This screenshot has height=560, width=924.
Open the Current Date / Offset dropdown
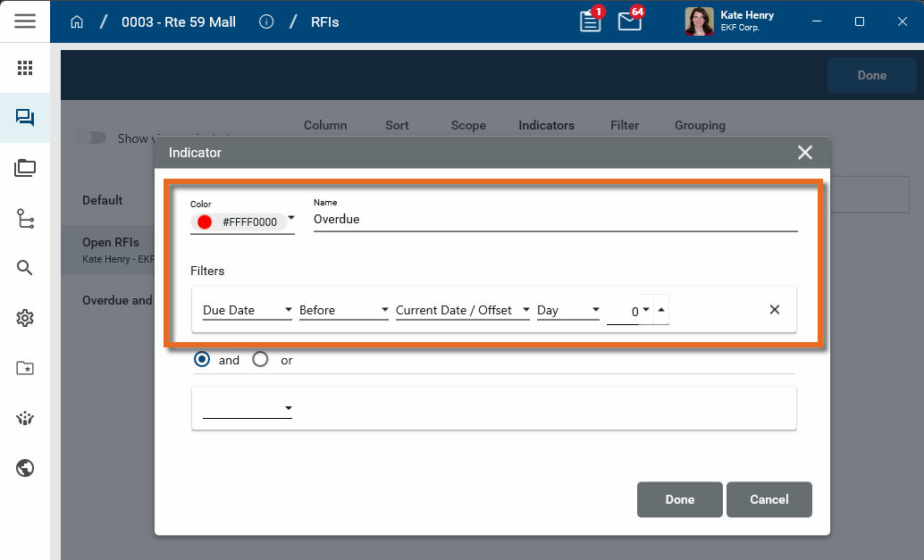coord(463,310)
